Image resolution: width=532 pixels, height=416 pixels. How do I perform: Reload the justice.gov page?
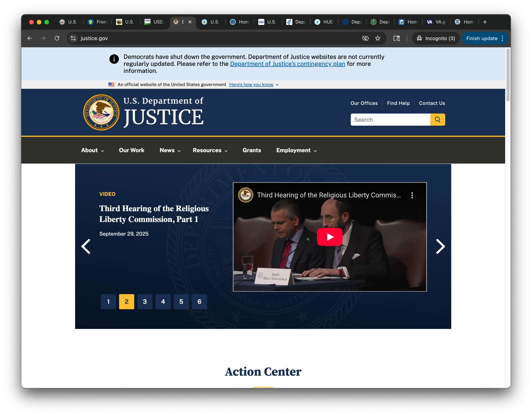click(x=57, y=38)
